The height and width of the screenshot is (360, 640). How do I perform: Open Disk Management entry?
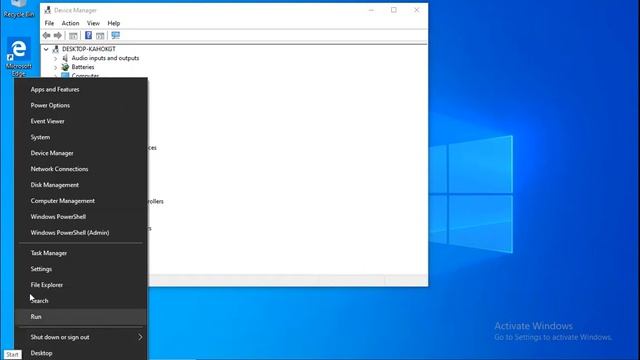tap(81, 185)
